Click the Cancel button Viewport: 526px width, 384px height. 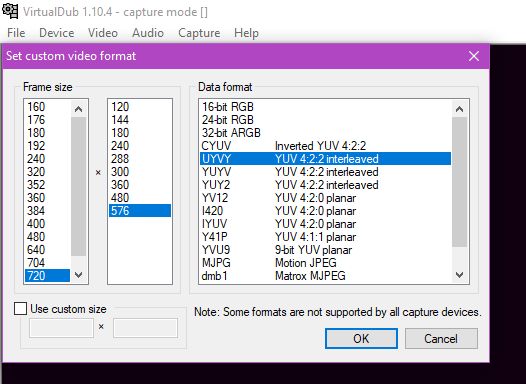coord(441,338)
